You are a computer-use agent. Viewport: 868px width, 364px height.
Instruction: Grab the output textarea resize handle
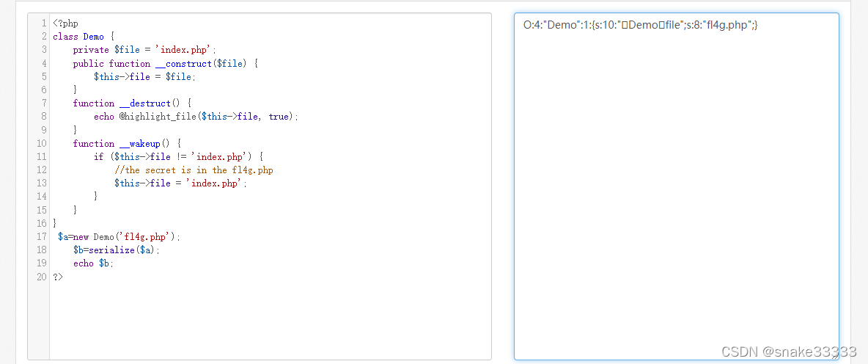834,356
